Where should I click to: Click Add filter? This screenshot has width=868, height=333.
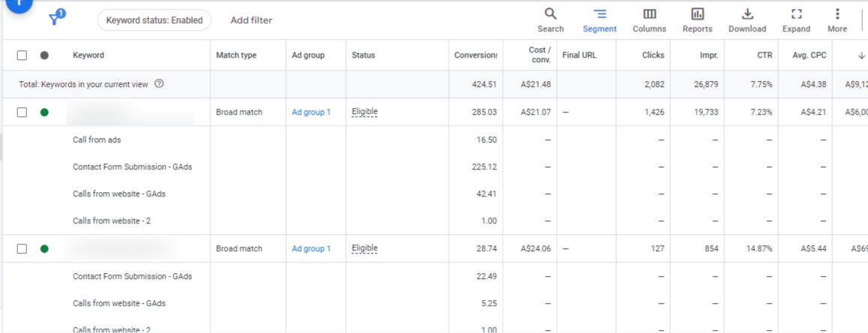(x=251, y=20)
